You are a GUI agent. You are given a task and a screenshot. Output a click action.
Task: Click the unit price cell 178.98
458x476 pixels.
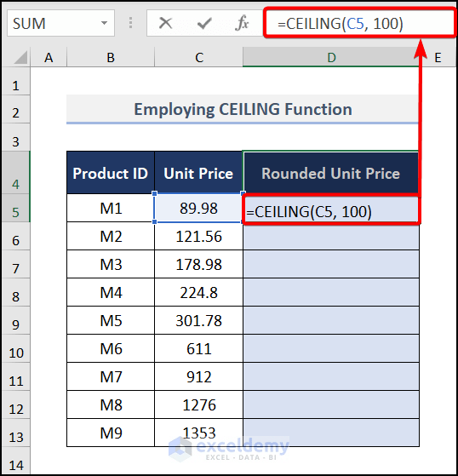point(199,264)
